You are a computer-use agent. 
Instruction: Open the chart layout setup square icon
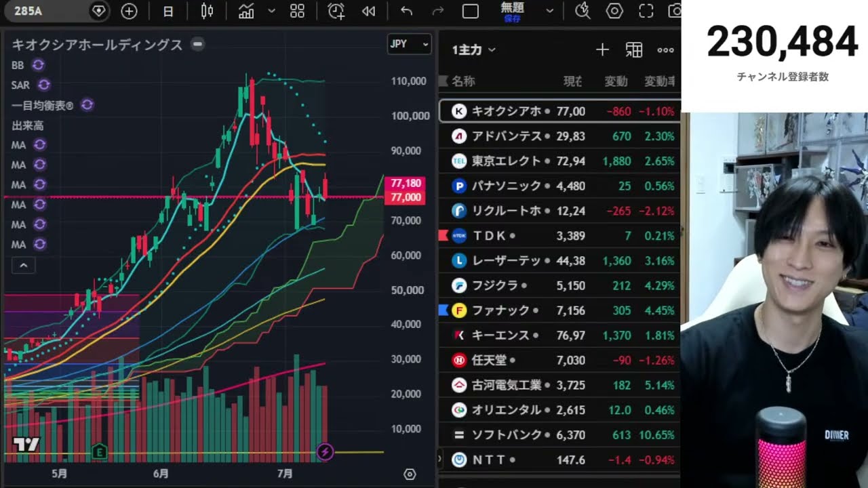coord(471,11)
